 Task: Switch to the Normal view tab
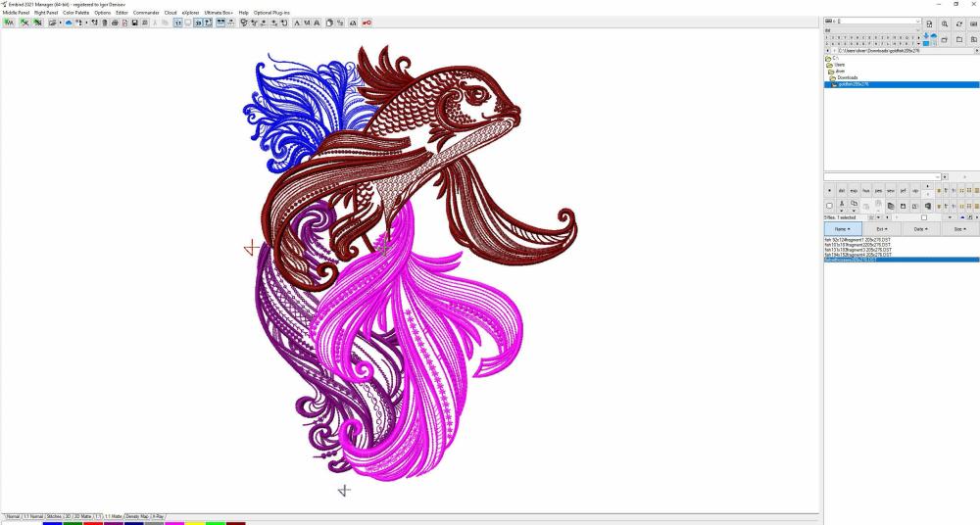click(x=13, y=516)
